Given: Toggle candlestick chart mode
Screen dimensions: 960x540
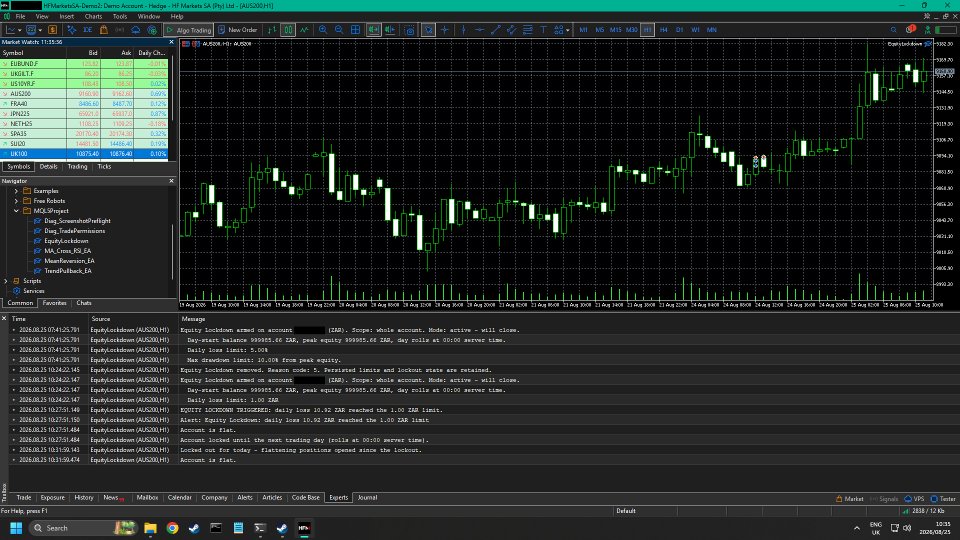Looking at the screenshot, I should [x=288, y=29].
